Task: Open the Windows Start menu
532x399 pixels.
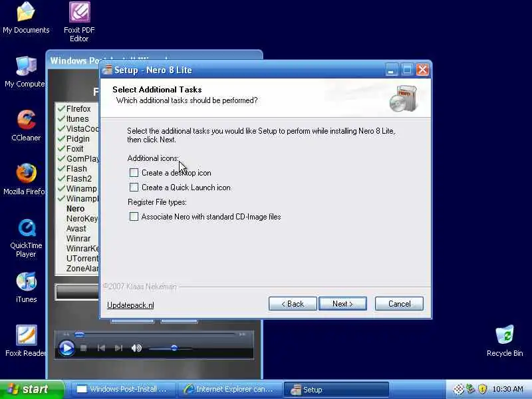Action: 31,389
